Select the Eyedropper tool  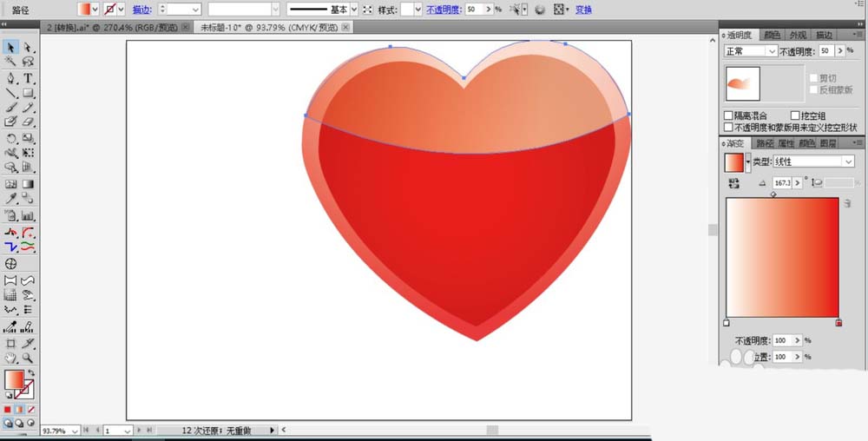point(10,199)
